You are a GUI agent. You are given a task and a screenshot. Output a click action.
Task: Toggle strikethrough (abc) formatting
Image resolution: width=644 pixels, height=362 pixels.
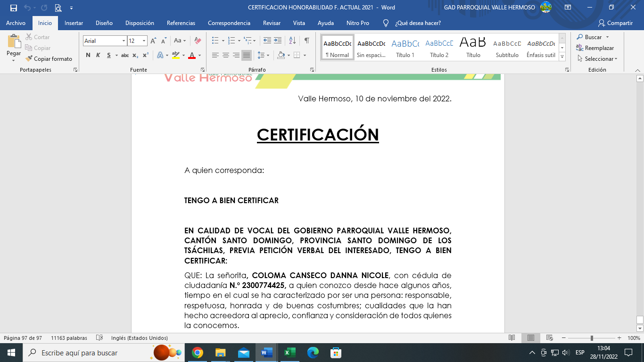coord(125,56)
